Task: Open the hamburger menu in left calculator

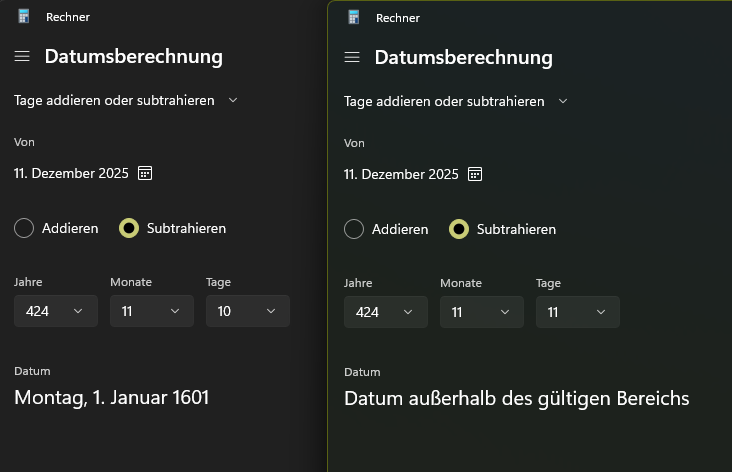Action: (22, 57)
